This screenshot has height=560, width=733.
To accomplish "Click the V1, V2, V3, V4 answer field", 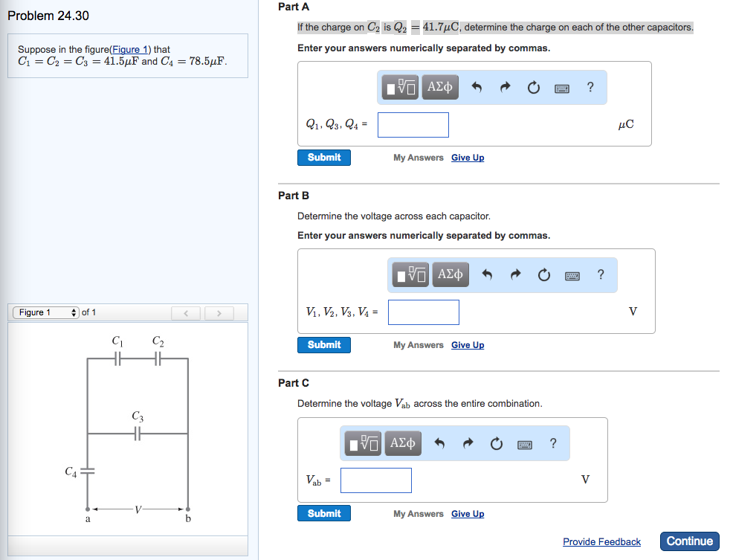I will click(424, 312).
